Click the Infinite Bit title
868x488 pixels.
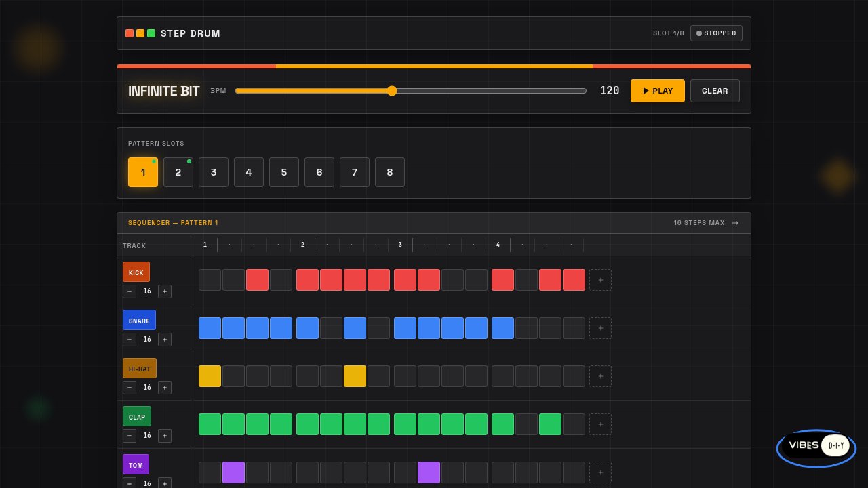point(164,91)
